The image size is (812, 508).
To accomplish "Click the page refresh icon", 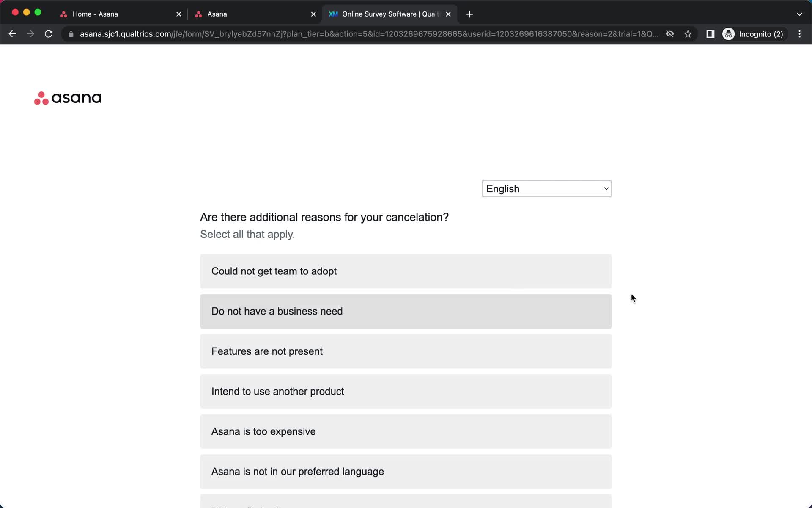I will click(x=49, y=33).
